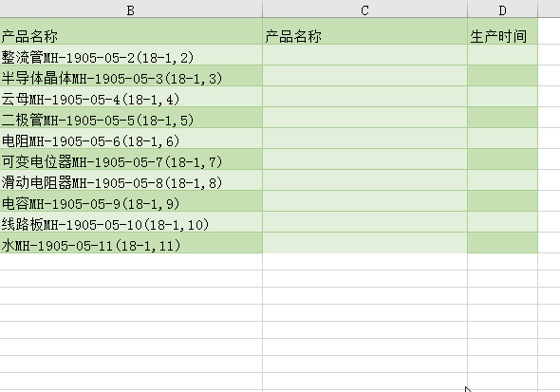Click the 产品名称 header cell in column C

(x=364, y=31)
